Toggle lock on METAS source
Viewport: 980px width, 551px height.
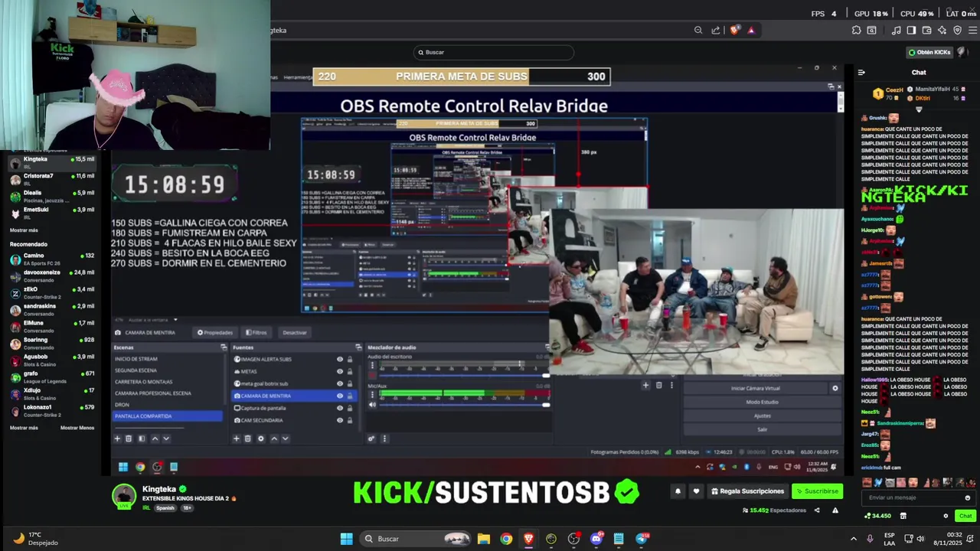350,371
